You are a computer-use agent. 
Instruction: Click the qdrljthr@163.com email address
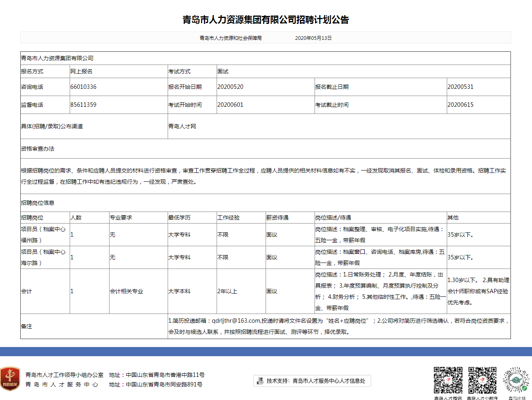236,321
